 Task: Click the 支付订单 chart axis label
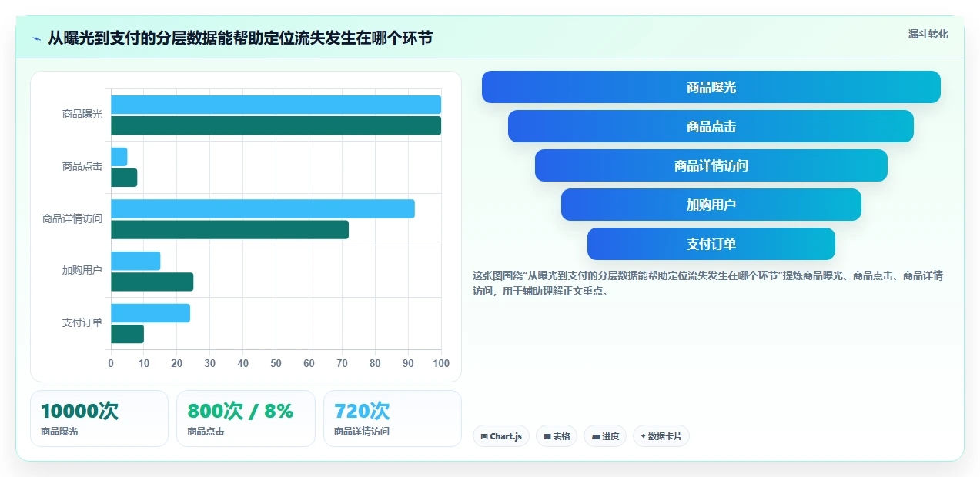click(82, 322)
